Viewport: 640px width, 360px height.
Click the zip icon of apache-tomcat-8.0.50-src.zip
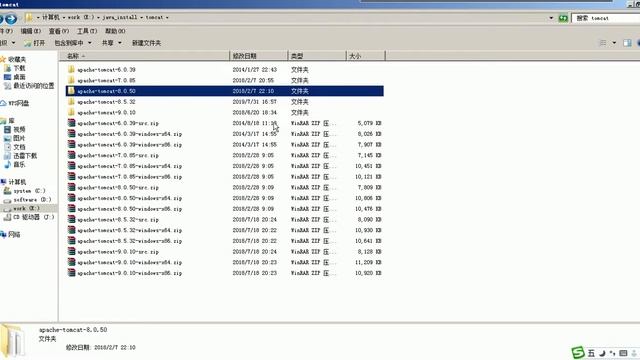(71, 187)
